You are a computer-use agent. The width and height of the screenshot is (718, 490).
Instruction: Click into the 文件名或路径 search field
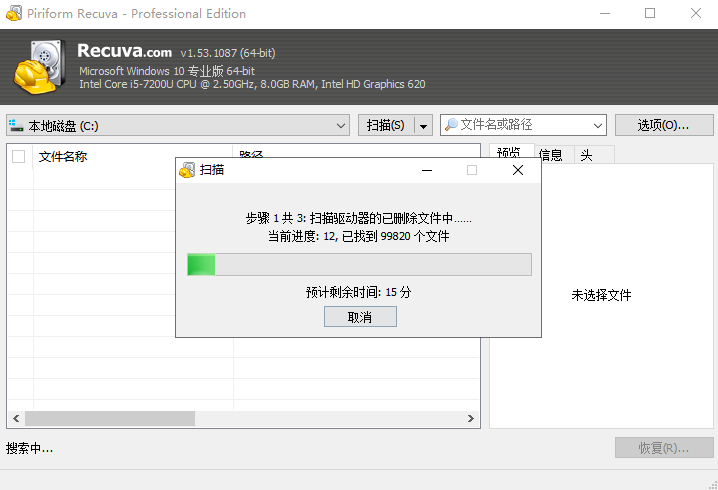pyautogui.click(x=522, y=125)
